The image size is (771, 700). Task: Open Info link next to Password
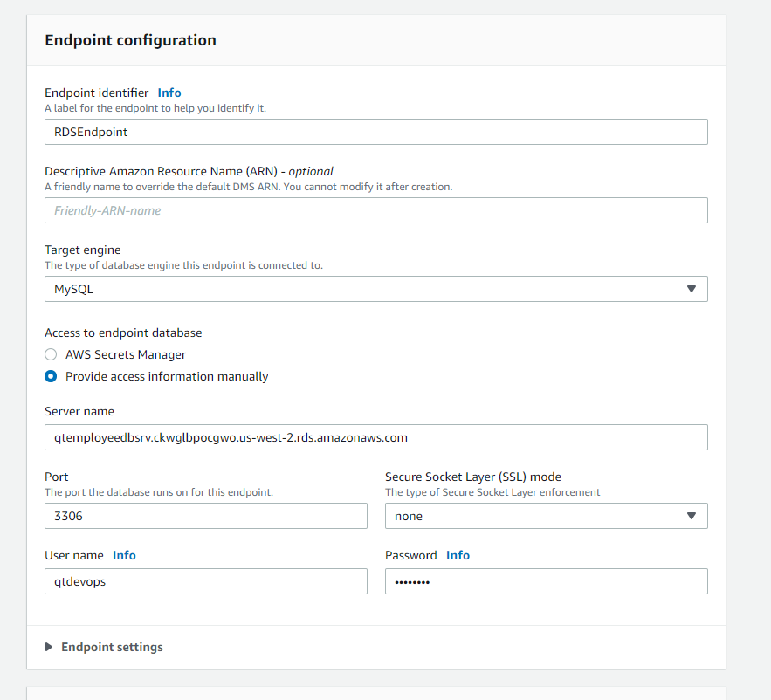click(x=458, y=555)
